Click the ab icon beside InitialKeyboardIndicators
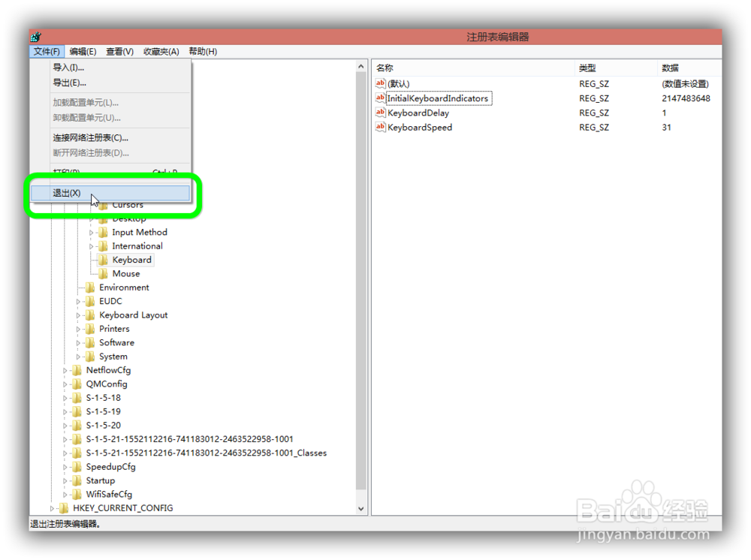 pyautogui.click(x=381, y=98)
